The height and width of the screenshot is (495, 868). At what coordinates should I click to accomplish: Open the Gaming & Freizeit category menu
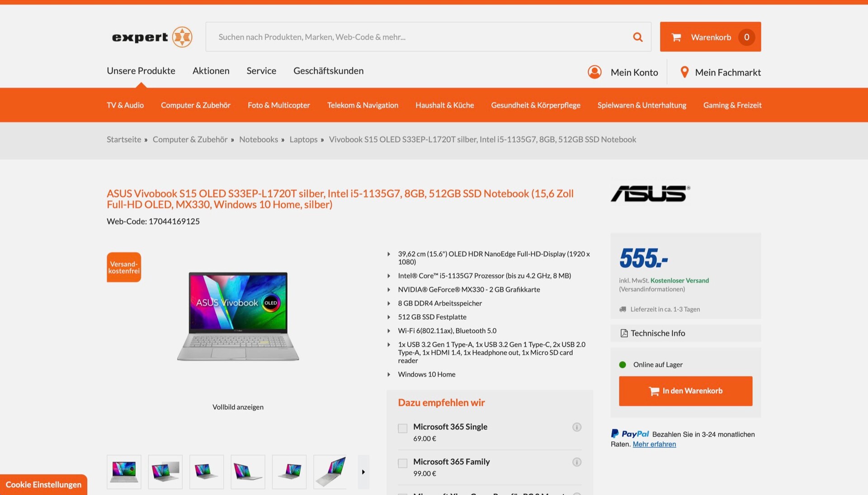[x=732, y=105]
